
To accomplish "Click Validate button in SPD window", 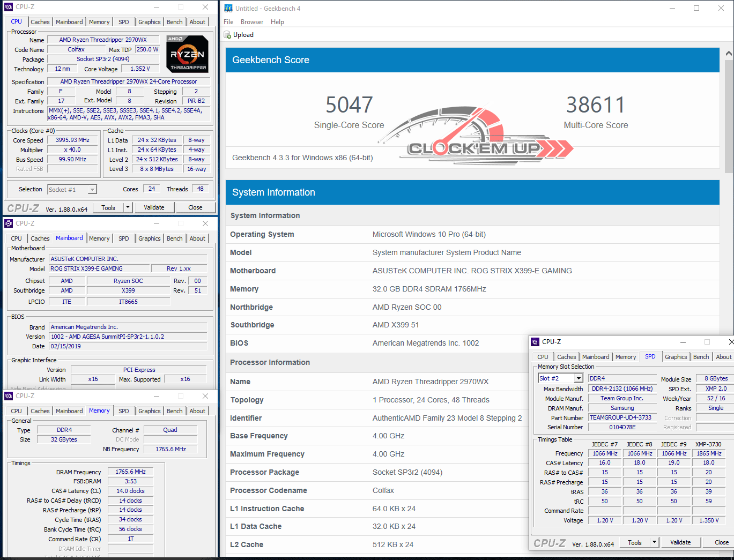I will coord(680,542).
